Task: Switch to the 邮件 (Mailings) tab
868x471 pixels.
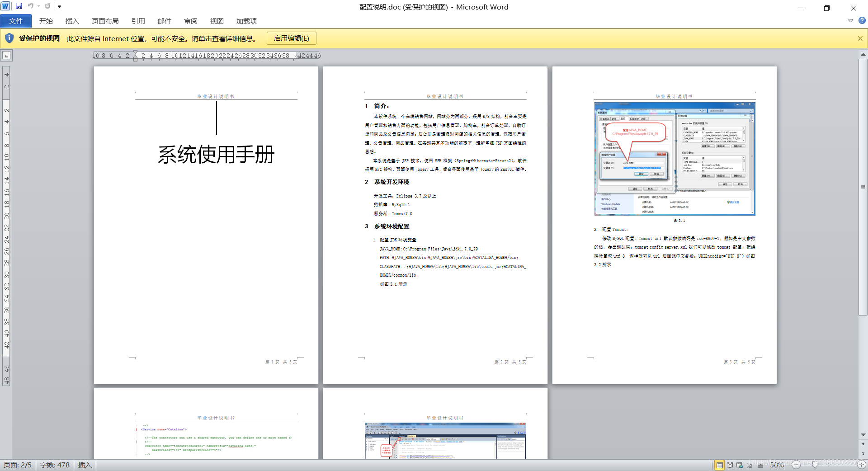Action: (165, 21)
